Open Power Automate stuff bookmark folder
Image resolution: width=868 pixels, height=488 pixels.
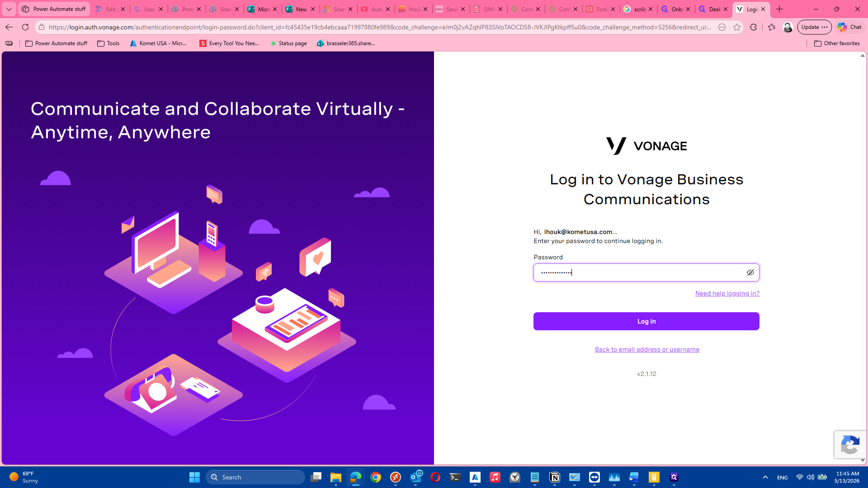coord(57,43)
